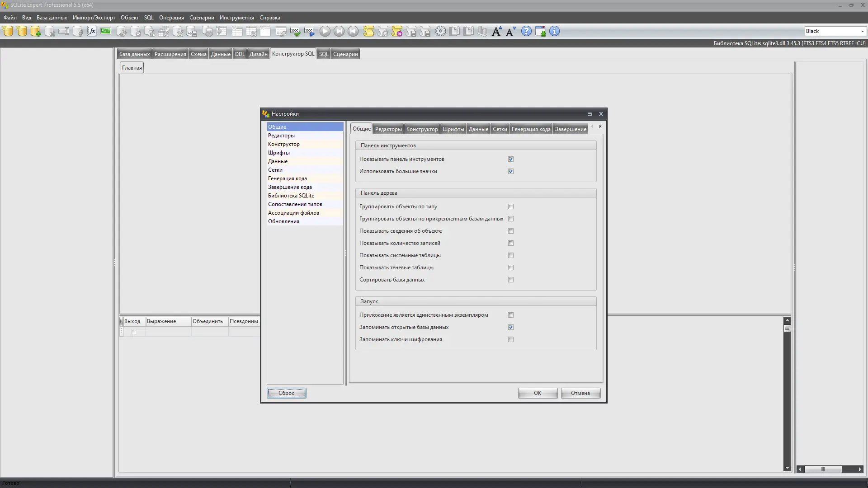The width and height of the screenshot is (868, 488).
Task: Enable 'Группировать объекты по типу' checkbox
Action: tap(511, 206)
